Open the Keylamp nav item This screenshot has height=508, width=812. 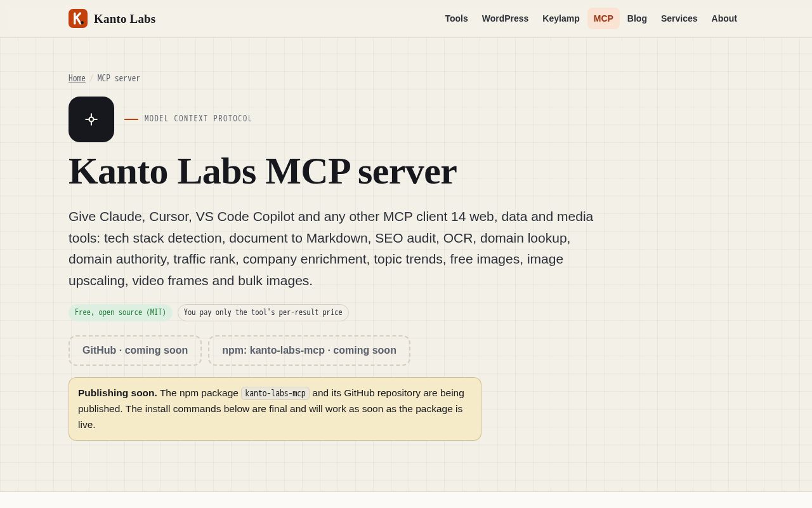tap(561, 18)
